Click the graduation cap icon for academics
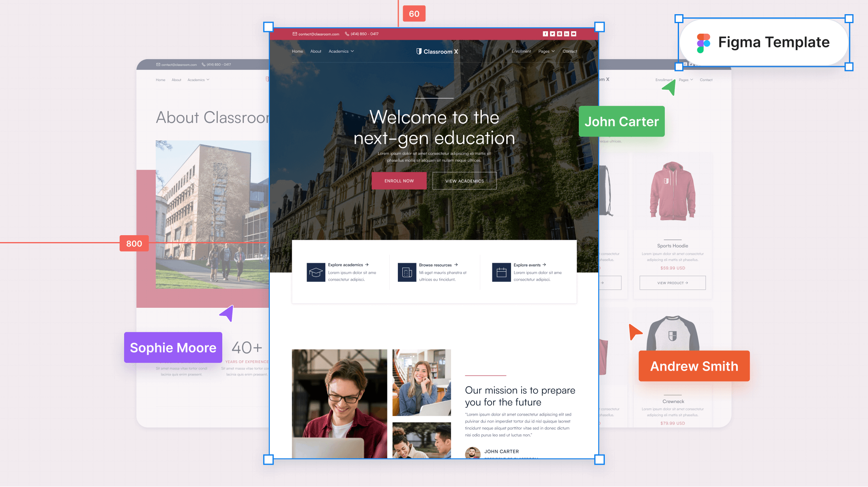This screenshot has width=868, height=487. [316, 272]
